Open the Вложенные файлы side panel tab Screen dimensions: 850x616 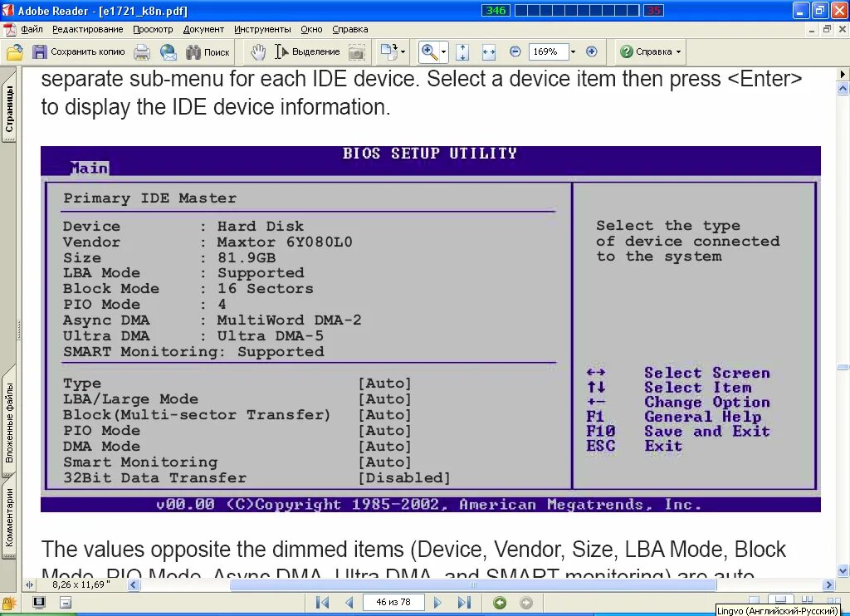pos(9,423)
